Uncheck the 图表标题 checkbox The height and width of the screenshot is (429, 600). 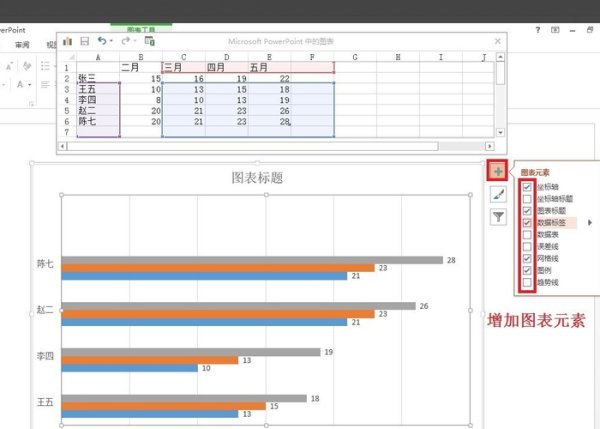tap(527, 211)
